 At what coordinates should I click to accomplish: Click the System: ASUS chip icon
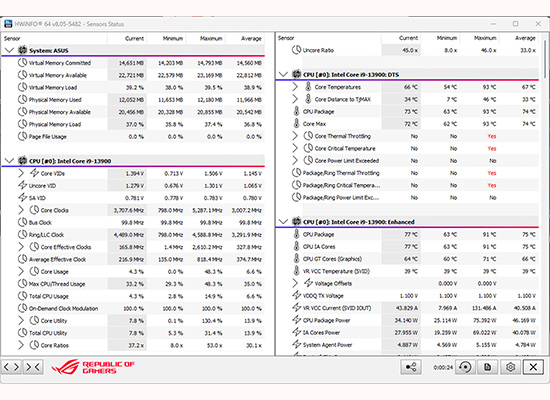(23, 50)
